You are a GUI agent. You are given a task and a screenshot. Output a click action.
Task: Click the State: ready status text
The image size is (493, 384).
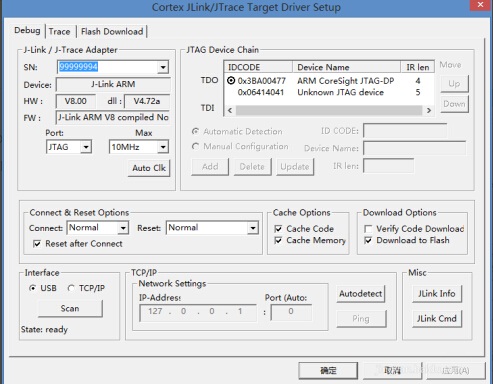44,330
